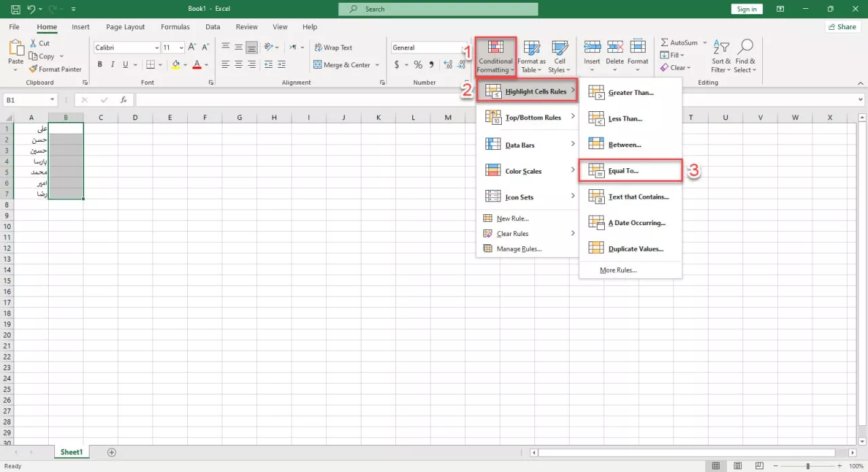Image resolution: width=868 pixels, height=472 pixels.
Task: Toggle Bold formatting
Action: coord(100,65)
